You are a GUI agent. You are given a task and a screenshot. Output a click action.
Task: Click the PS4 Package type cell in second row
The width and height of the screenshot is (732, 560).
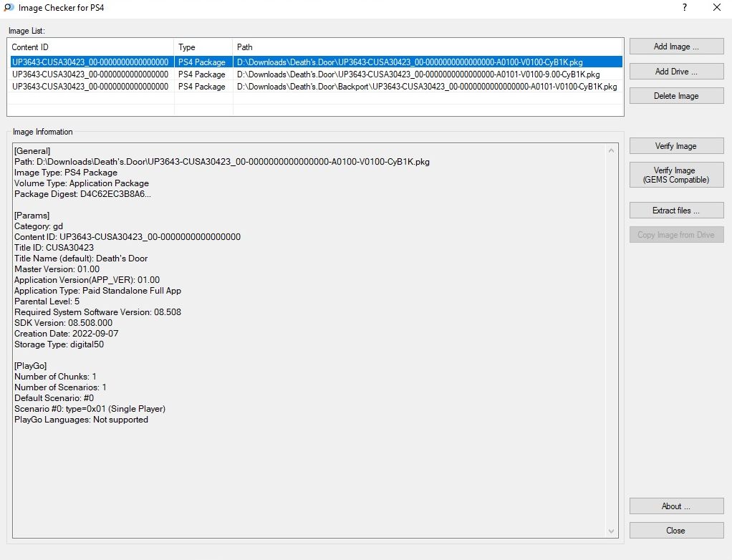202,74
